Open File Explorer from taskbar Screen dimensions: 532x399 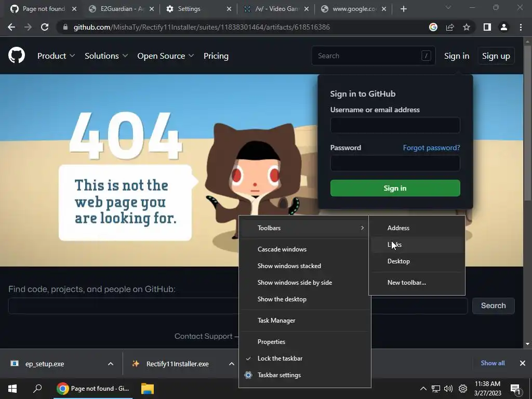148,389
